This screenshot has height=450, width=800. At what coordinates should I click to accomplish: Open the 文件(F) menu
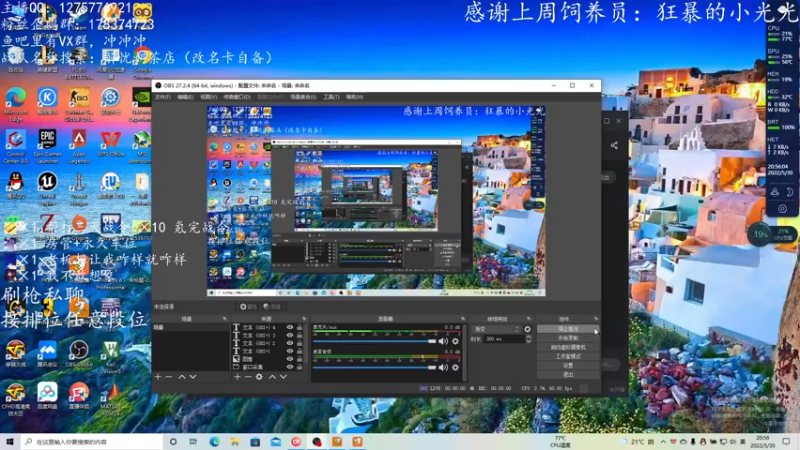point(163,97)
